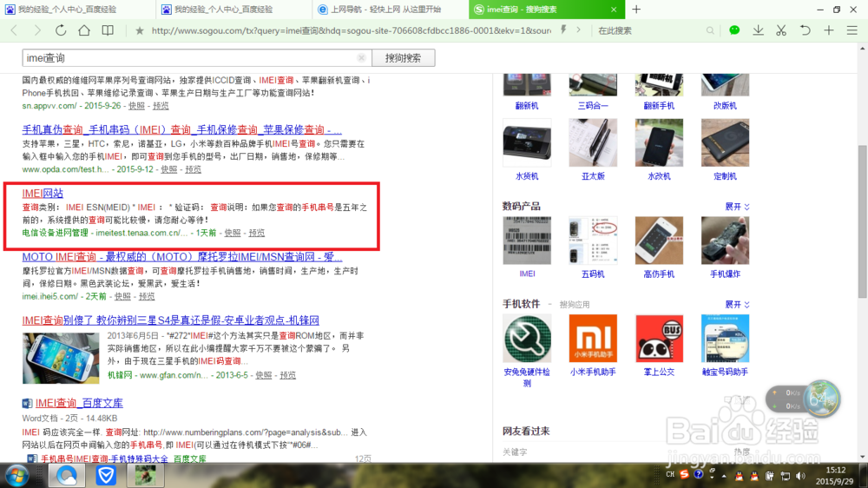The width and height of the screenshot is (868, 488).
Task: Open the browser hamburger menu
Action: tap(852, 30)
